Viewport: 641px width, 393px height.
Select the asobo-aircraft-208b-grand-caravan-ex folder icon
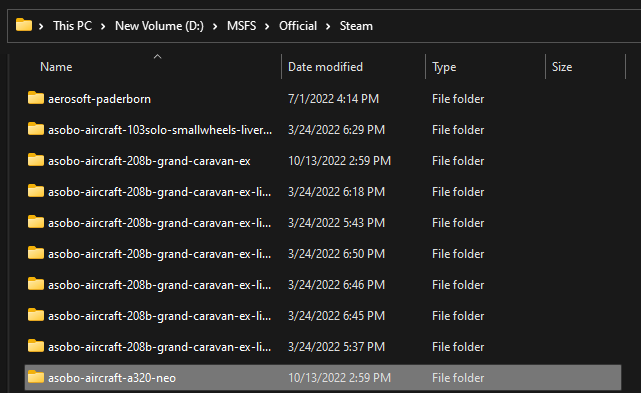[36, 160]
